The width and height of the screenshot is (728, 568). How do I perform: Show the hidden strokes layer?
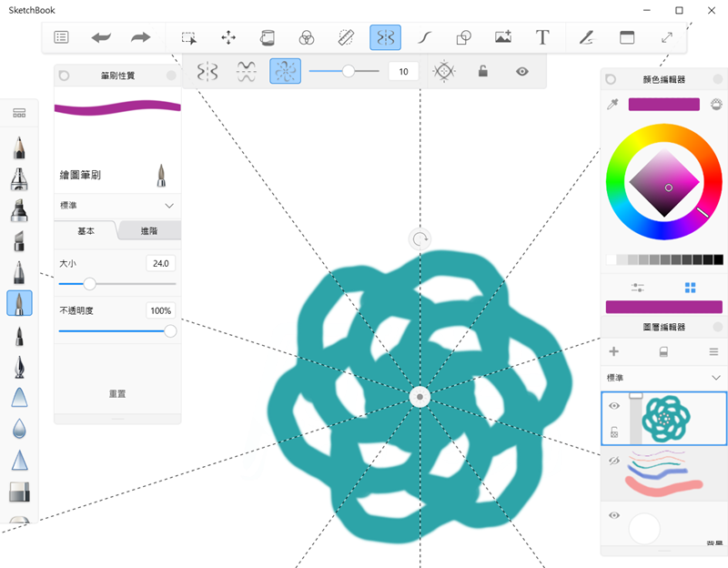click(614, 461)
